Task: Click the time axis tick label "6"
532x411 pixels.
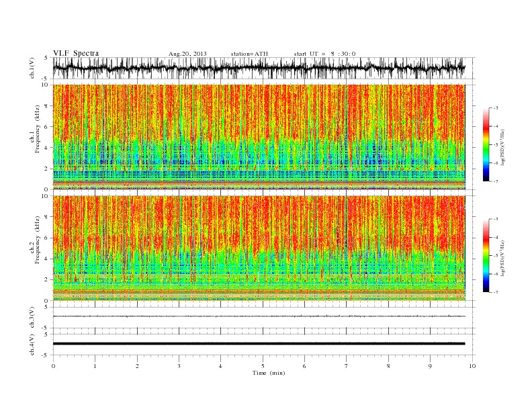Action: (x=304, y=366)
